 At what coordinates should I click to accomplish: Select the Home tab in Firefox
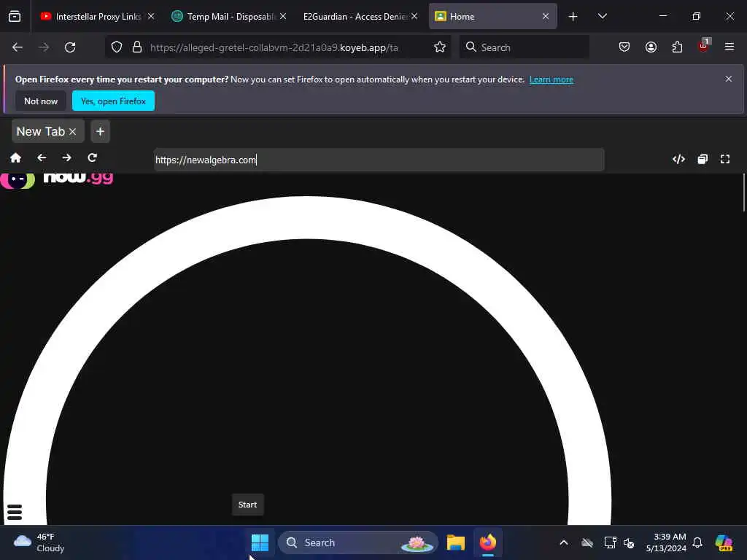(x=492, y=16)
